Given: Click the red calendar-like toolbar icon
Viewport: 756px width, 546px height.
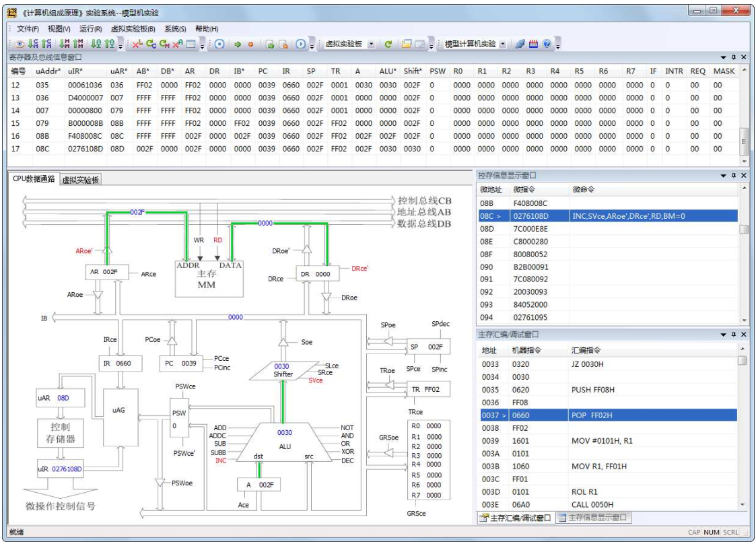Looking at the screenshot, I should tap(533, 44).
